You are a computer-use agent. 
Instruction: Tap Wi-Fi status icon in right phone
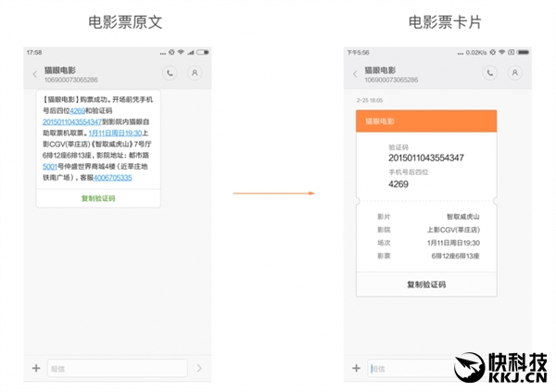[x=501, y=52]
